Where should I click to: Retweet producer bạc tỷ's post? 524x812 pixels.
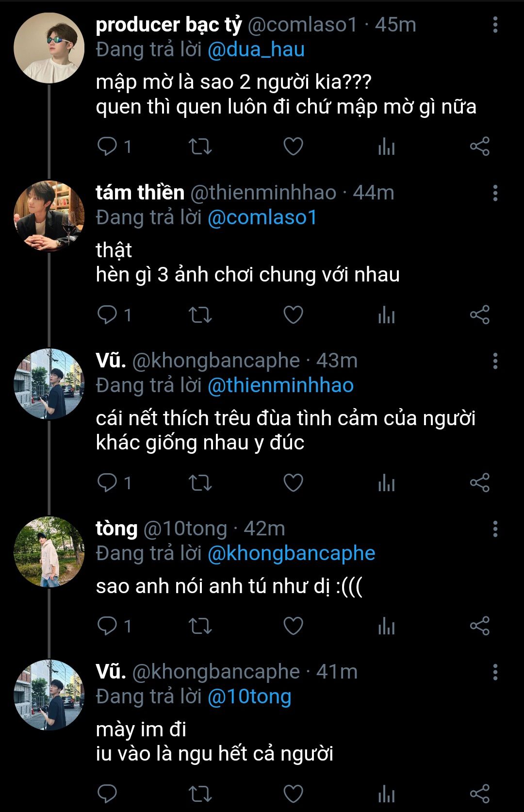tap(200, 146)
